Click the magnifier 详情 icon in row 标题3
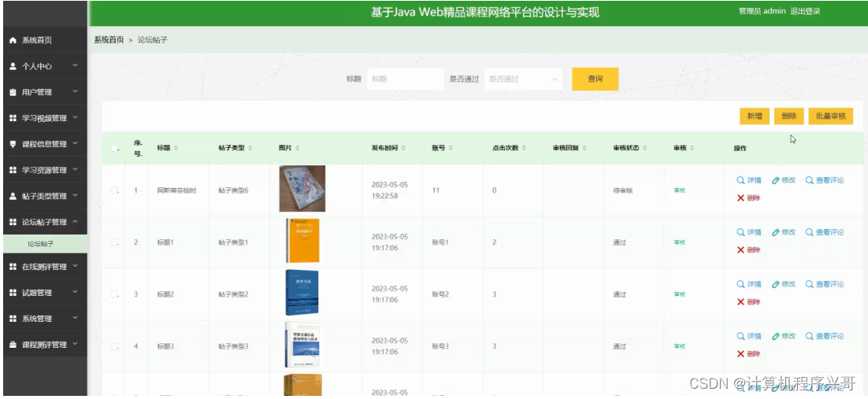The height and width of the screenshot is (399, 868). [740, 337]
